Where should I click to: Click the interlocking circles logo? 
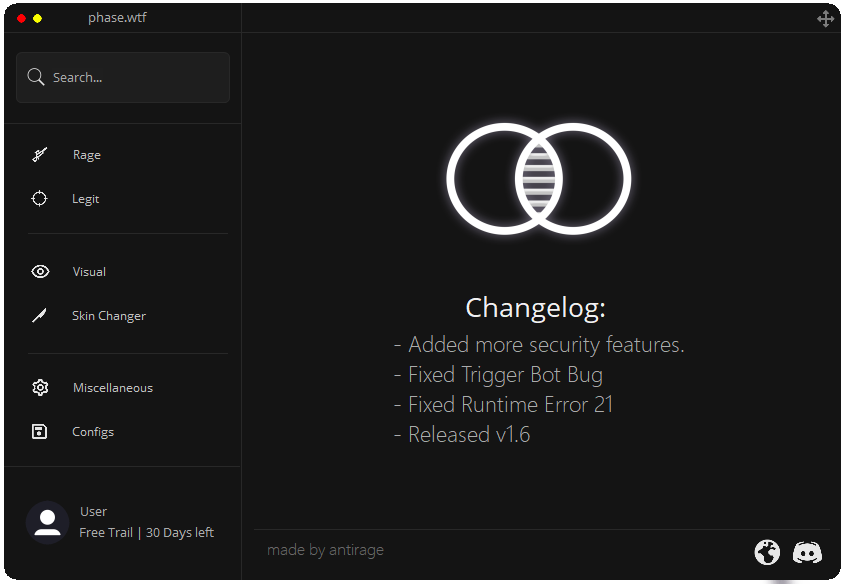[x=538, y=179]
